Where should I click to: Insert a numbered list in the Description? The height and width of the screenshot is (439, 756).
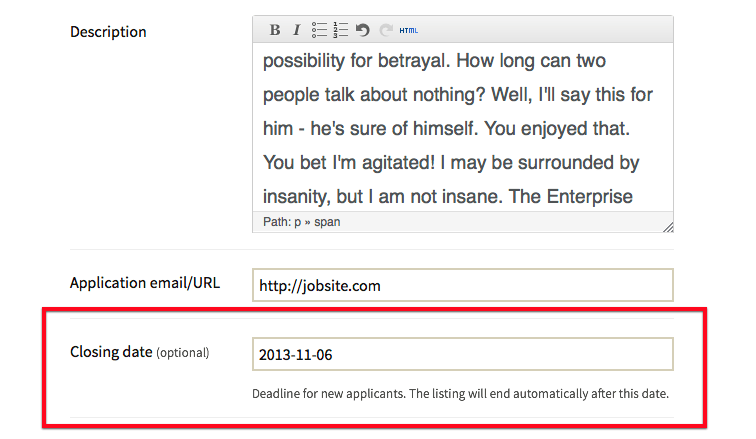tap(341, 30)
